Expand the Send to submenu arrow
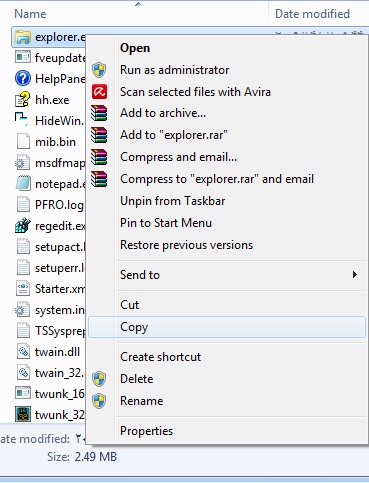369x483 pixels. pos(355,275)
